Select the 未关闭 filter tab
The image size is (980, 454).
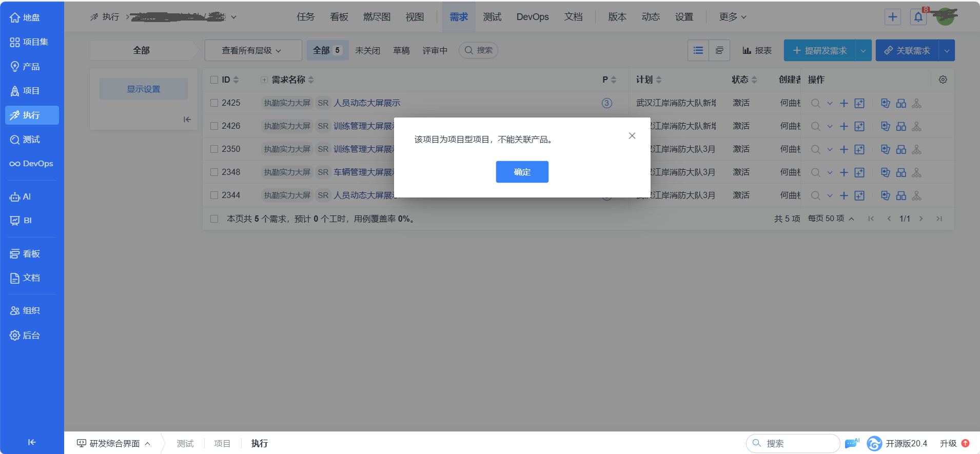tap(367, 50)
